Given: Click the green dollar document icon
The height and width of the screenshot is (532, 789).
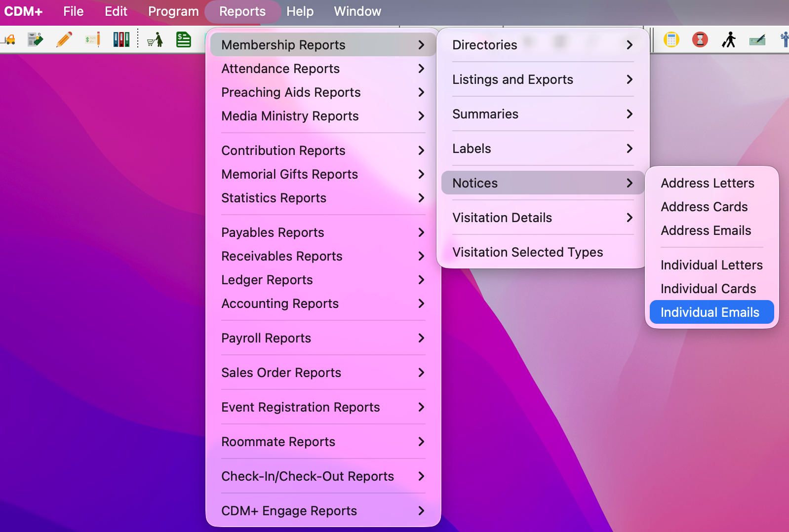Looking at the screenshot, I should [184, 39].
